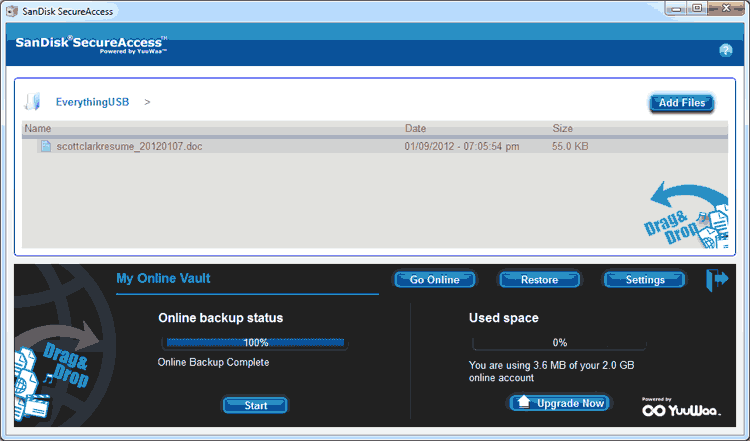Click the house icon on Upgrade Now
This screenshot has width=750, height=441.
coord(524,402)
